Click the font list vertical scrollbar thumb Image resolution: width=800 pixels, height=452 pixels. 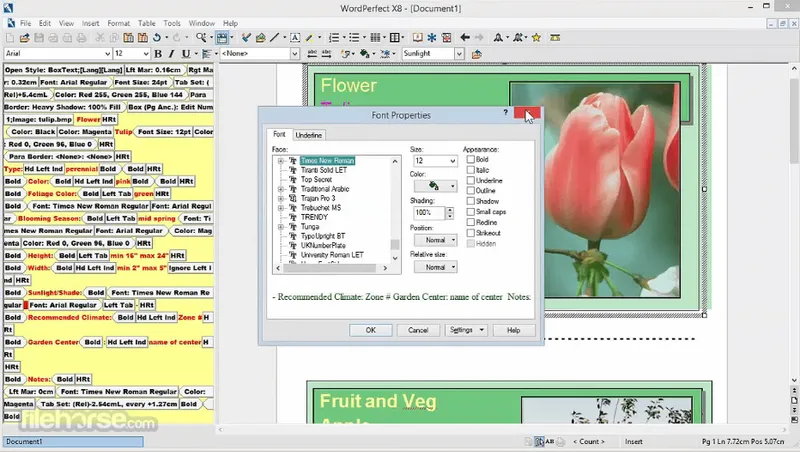point(395,244)
